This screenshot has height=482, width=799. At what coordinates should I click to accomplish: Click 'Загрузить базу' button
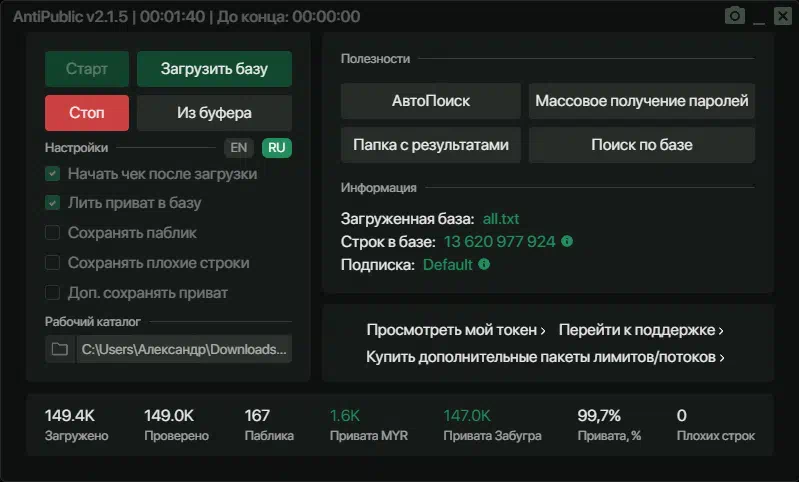(x=215, y=69)
